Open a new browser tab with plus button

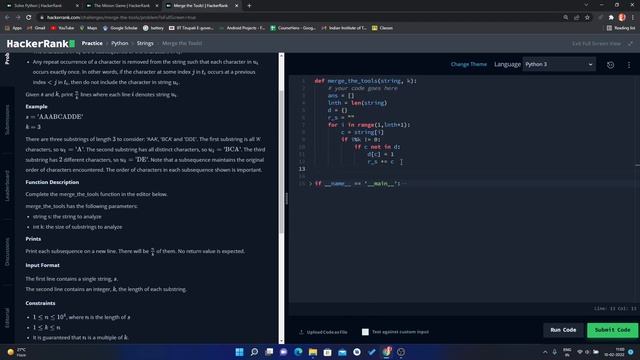tap(249, 6)
